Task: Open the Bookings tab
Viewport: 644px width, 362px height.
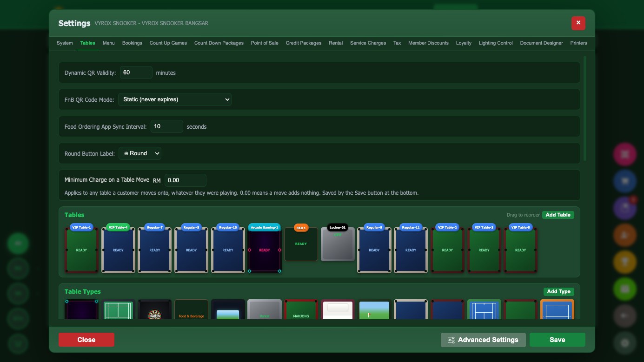Action: coord(132,43)
